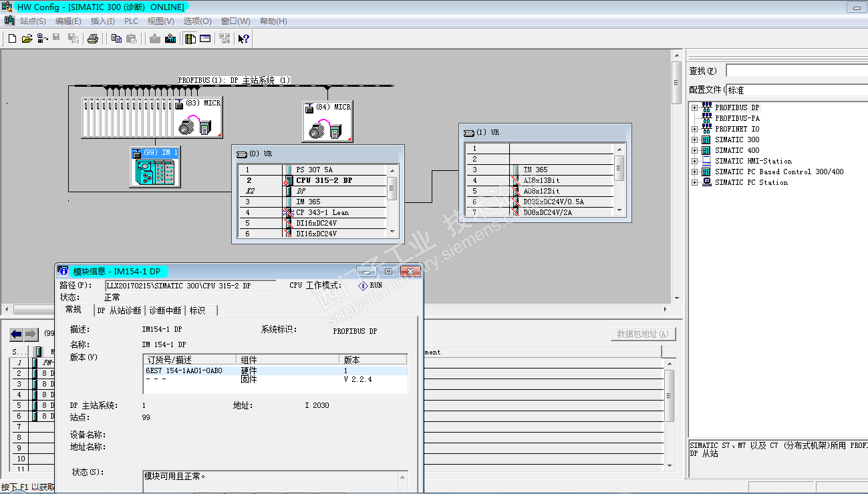The height and width of the screenshot is (494, 868).
Task: Click the vertical scrollbar of rack (0) UR
Action: point(393,201)
